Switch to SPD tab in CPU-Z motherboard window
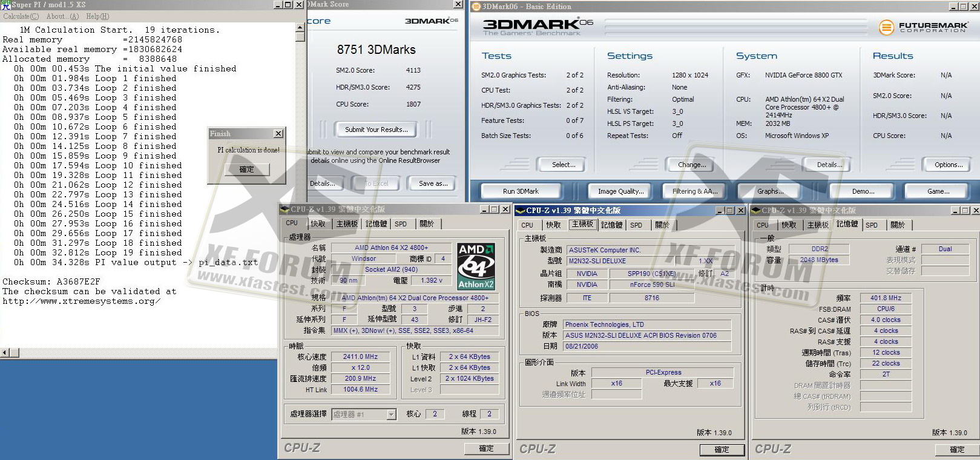The image size is (980, 460). click(x=636, y=225)
